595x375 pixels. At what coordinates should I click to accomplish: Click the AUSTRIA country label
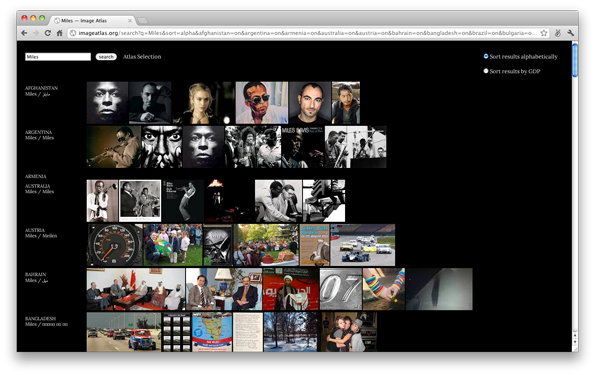(35, 230)
